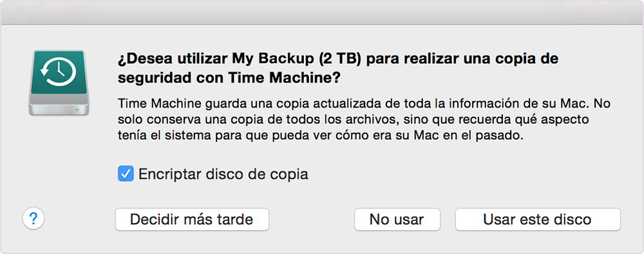Choose Decidir más tarde
The width and height of the screenshot is (644, 254).
pos(192,219)
